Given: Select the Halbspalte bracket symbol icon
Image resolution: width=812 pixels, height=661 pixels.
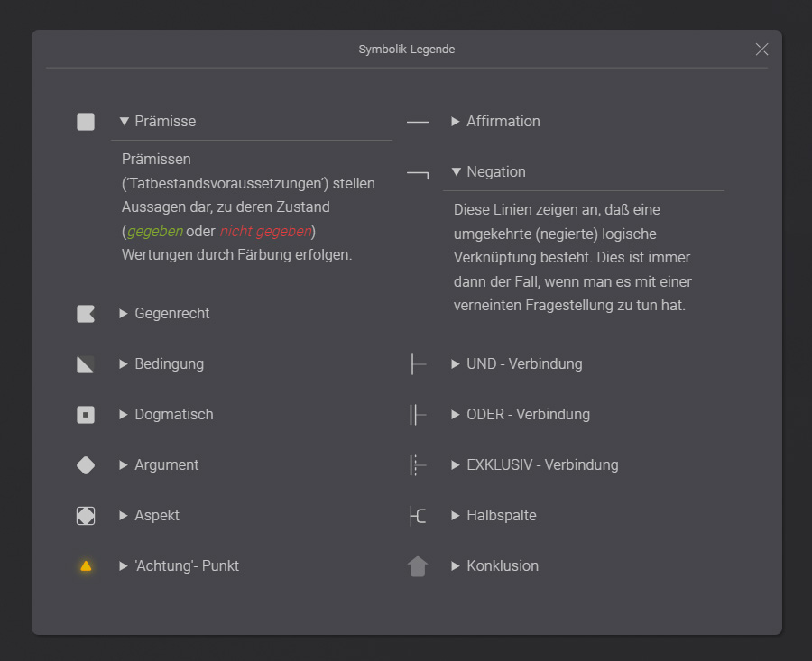Looking at the screenshot, I should (418, 515).
